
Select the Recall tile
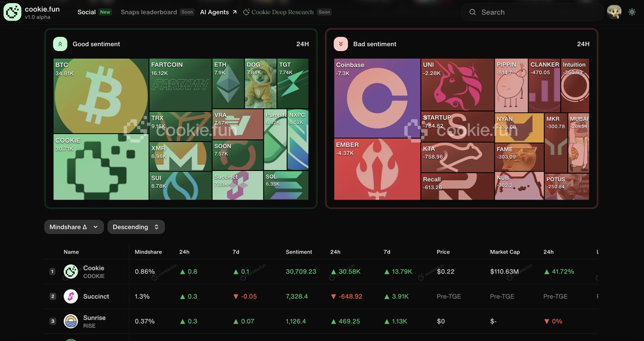pos(457,186)
